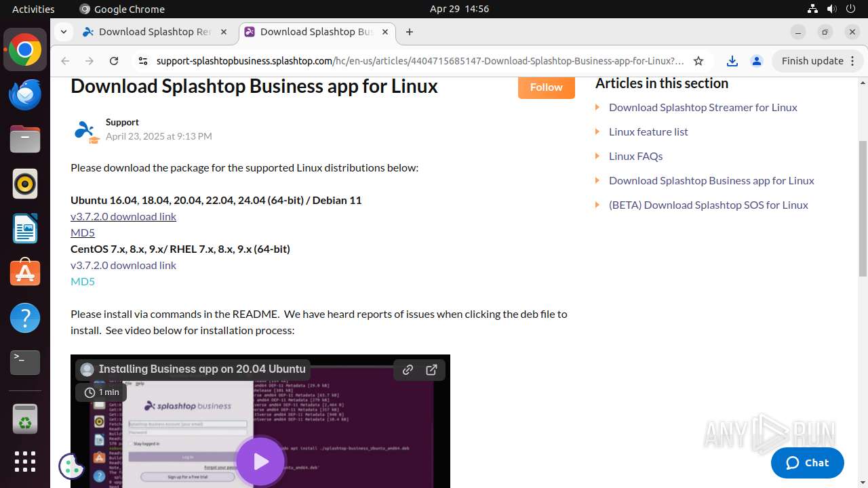Screen dimensions: 868x488
Task: Copy video link icon in video header
Action: 408,369
